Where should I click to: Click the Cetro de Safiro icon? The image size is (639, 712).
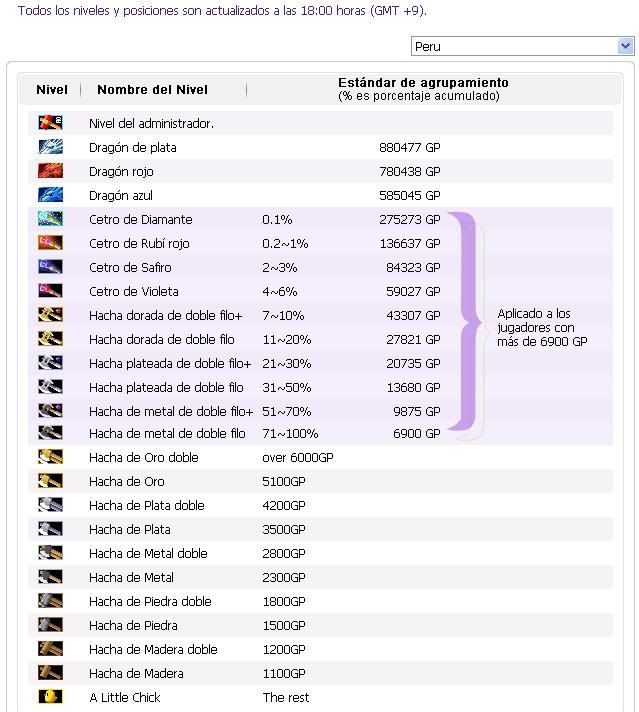tap(50, 267)
